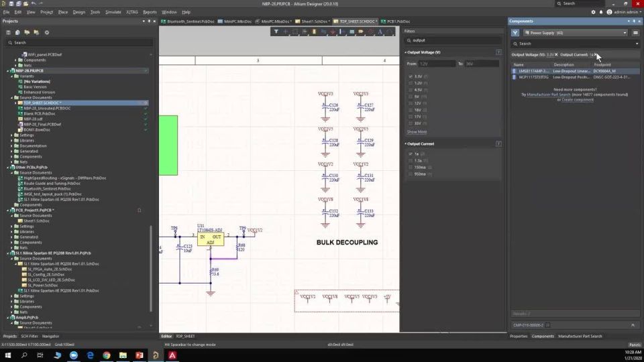Expand the TOP_SHEET.SCHDOC tree node

[x=16, y=103]
